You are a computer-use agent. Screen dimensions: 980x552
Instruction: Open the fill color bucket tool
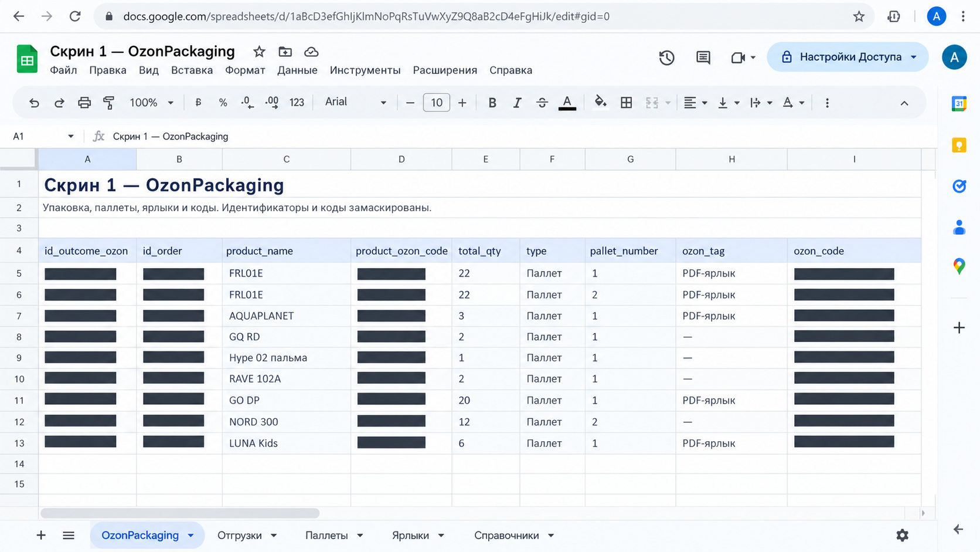(x=600, y=102)
